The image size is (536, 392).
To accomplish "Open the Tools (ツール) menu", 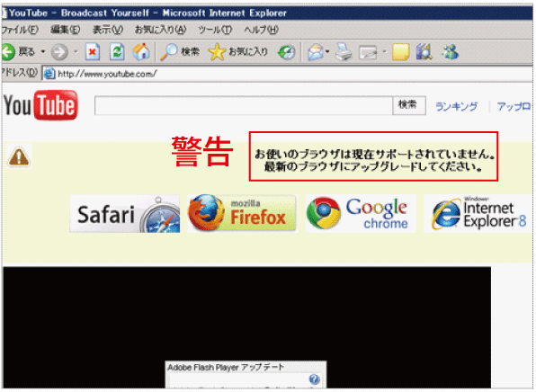I will point(215,30).
